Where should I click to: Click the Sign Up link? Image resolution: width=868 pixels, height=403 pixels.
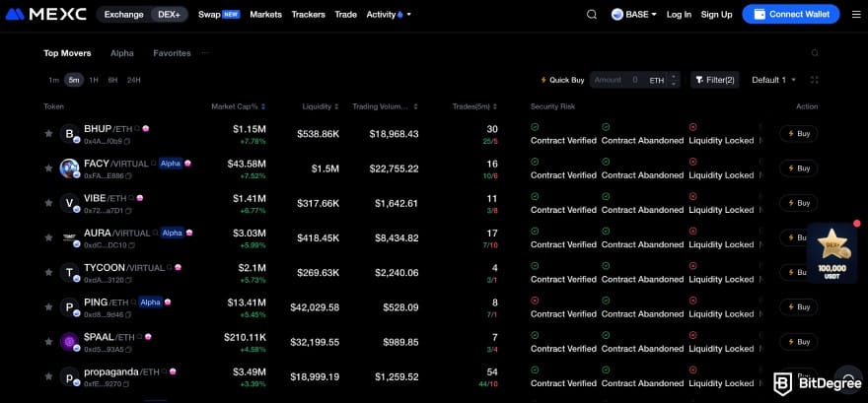(716, 15)
